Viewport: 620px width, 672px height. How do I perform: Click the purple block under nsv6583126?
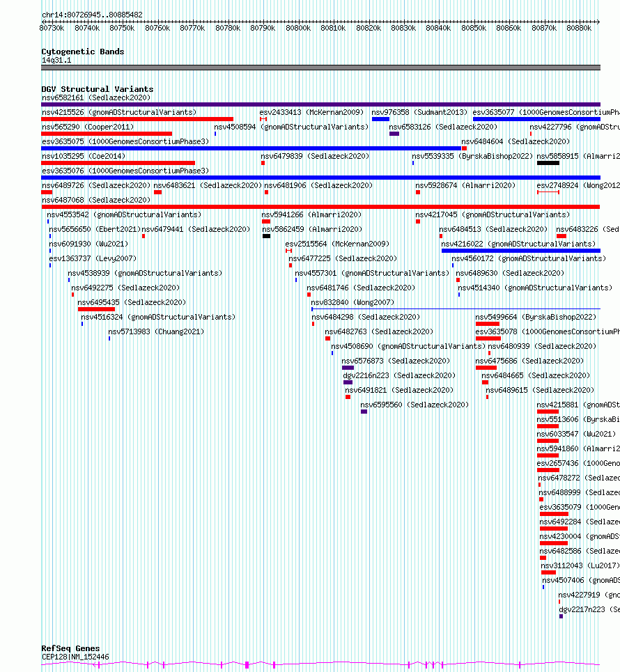tap(394, 134)
